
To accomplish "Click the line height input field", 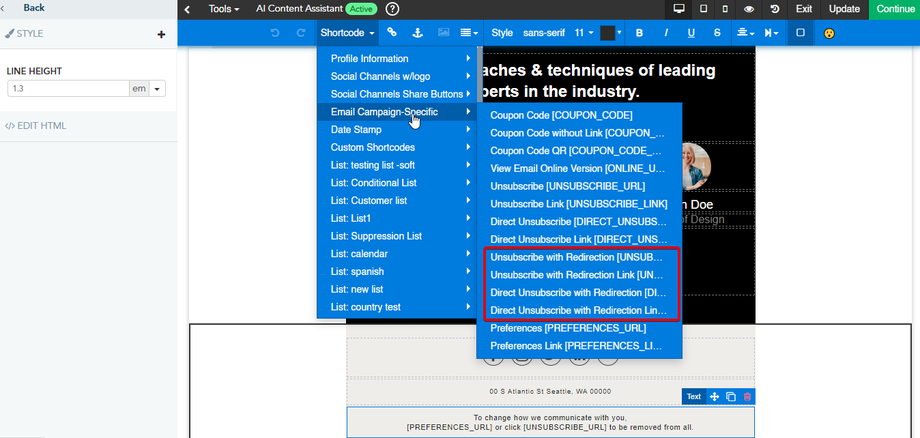I will tap(68, 89).
